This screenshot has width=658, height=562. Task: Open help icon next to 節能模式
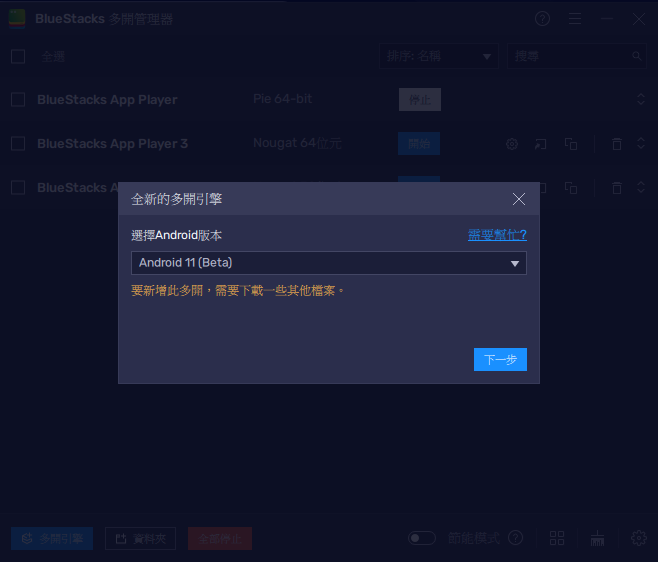coord(515,538)
